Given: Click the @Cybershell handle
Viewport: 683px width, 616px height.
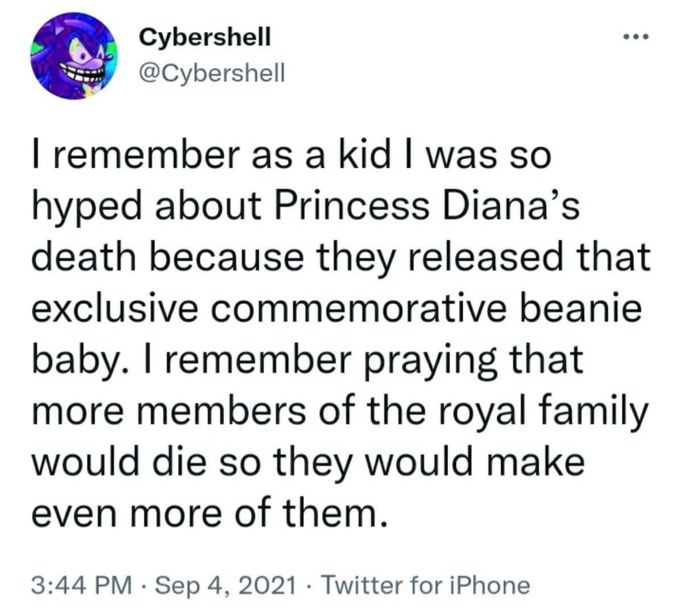Looking at the screenshot, I should pyautogui.click(x=211, y=73).
